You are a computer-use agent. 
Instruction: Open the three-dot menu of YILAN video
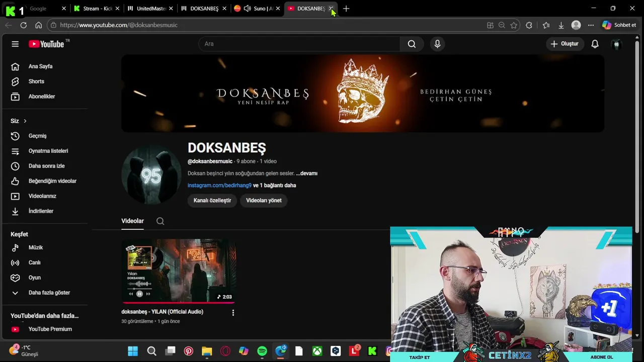(232, 313)
